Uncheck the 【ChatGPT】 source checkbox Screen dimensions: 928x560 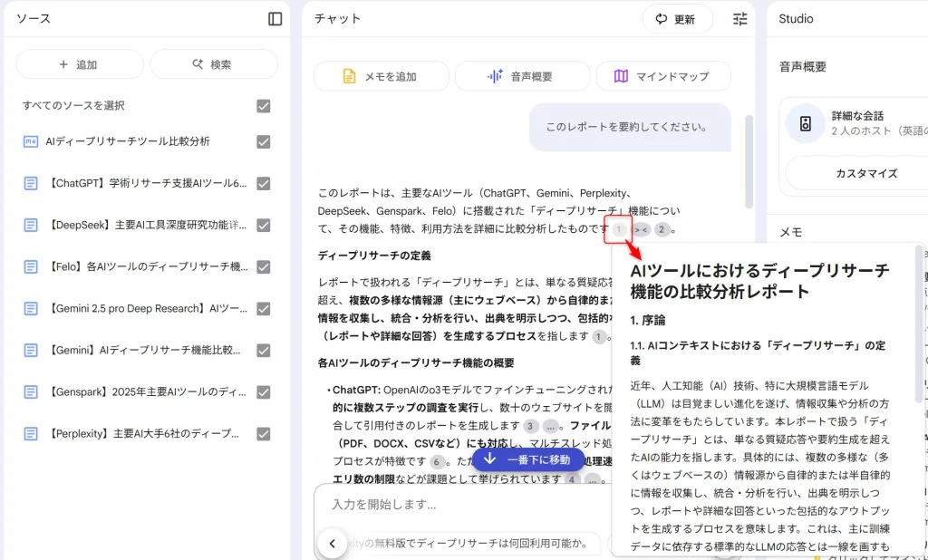pyautogui.click(x=264, y=184)
